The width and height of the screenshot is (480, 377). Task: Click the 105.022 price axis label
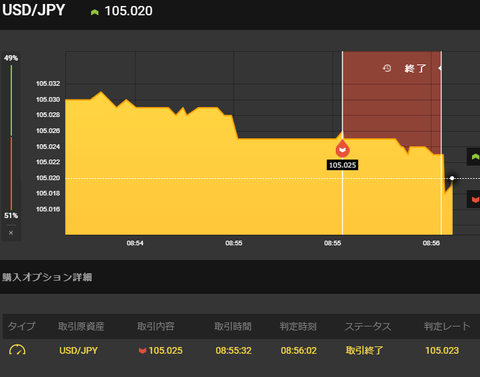pos(48,162)
